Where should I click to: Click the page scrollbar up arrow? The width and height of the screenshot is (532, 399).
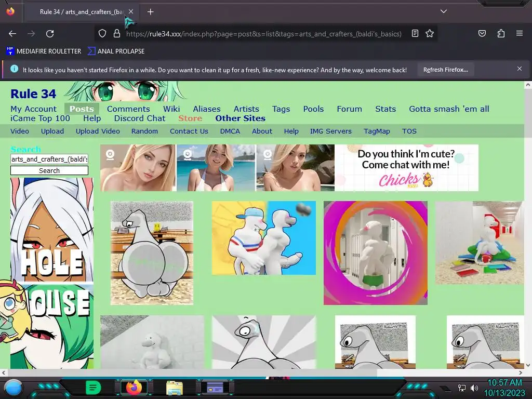[x=528, y=85]
